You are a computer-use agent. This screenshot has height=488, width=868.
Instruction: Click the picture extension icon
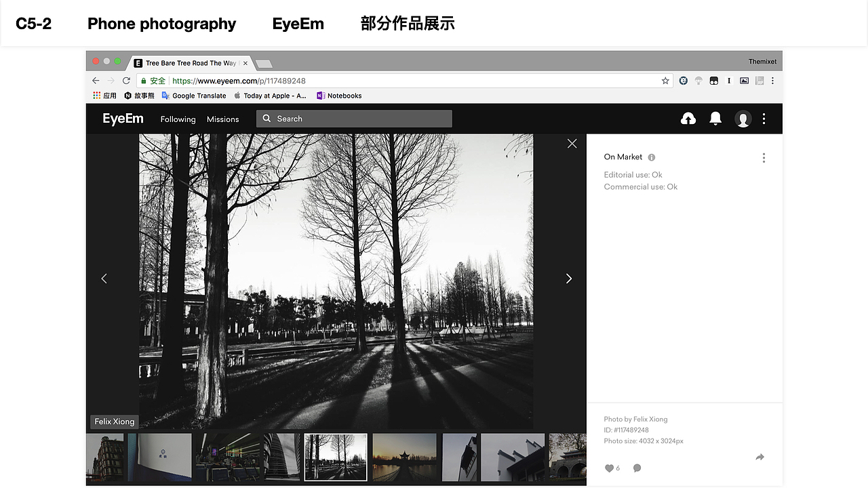click(x=744, y=81)
